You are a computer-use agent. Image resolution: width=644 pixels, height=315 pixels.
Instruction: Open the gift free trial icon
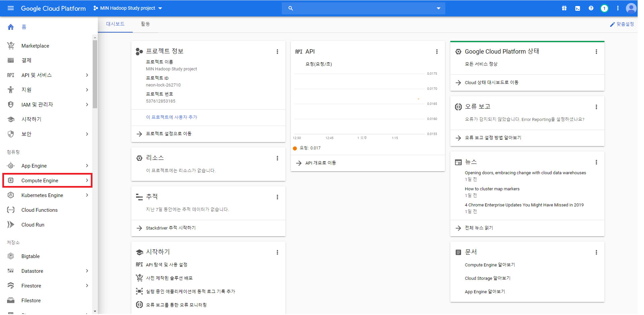point(564,8)
